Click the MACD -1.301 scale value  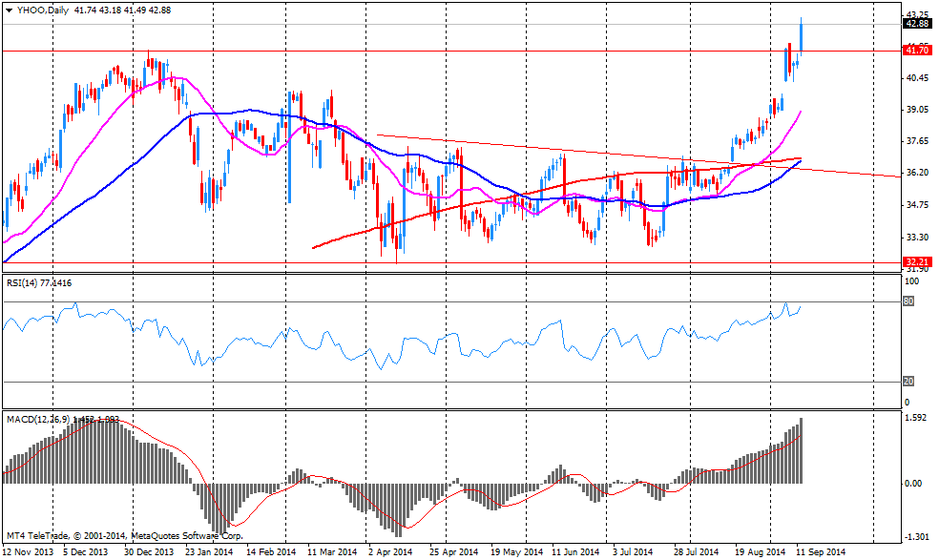click(917, 536)
